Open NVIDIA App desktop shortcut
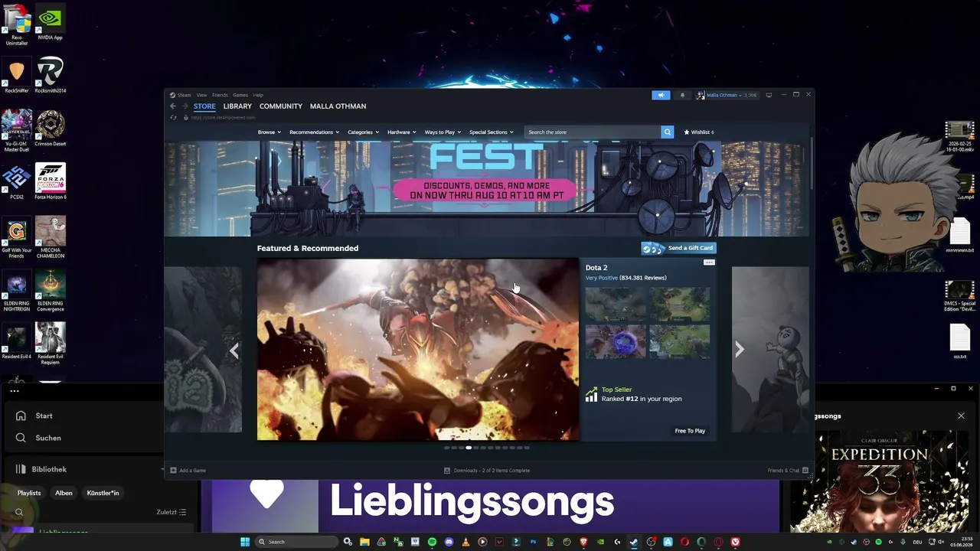 point(50,23)
